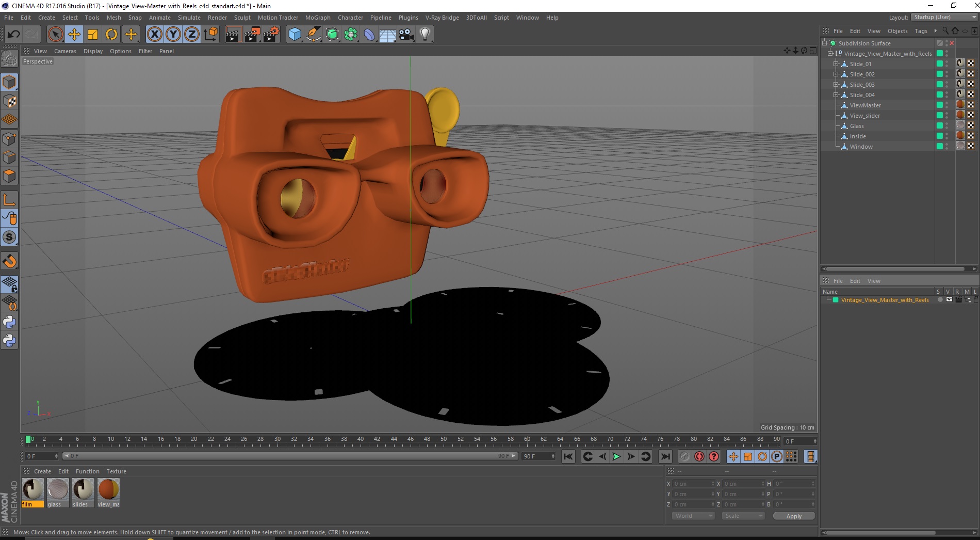Open the Sculpt menu

tap(242, 18)
